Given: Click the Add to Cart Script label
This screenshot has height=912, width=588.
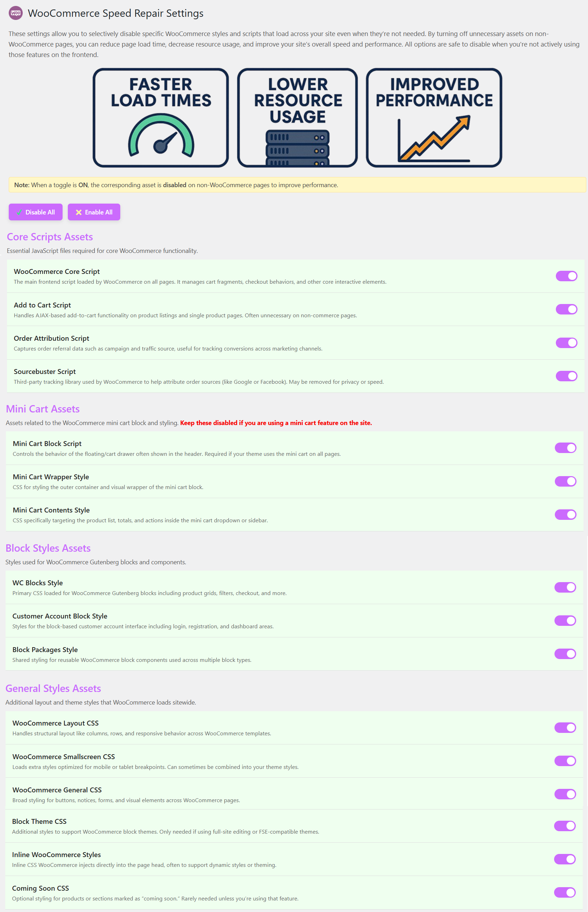Looking at the screenshot, I should point(42,305).
